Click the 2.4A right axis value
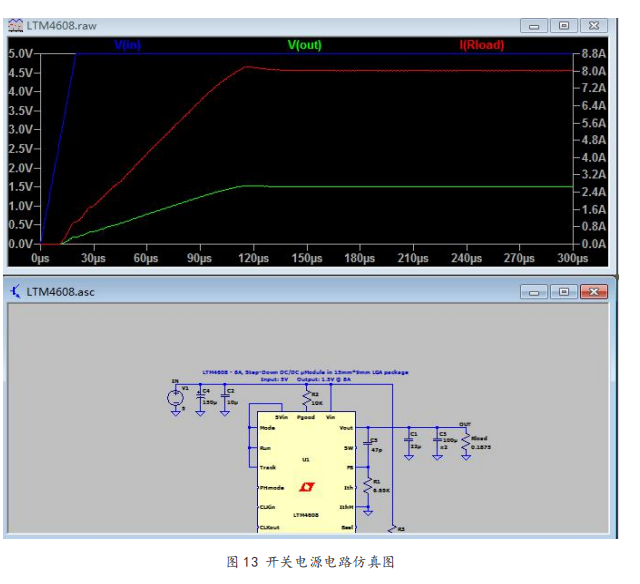Screen dimensions: 640x584 (593, 192)
